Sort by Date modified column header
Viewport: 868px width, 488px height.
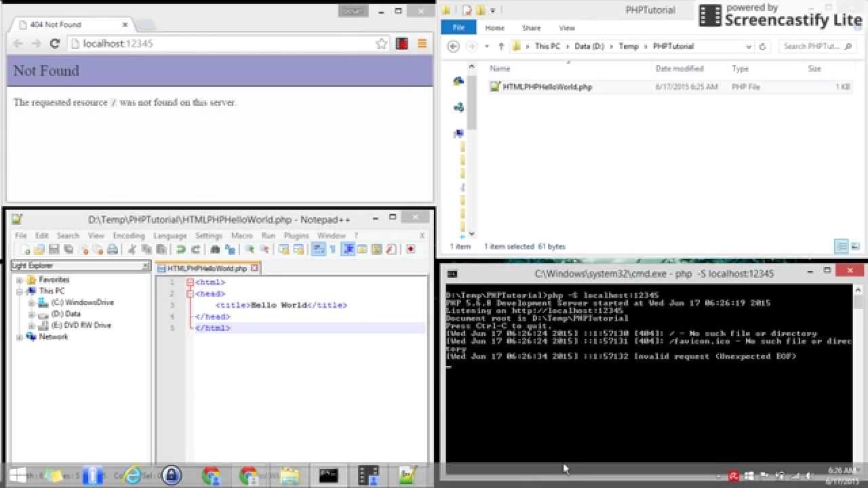pyautogui.click(x=679, y=68)
